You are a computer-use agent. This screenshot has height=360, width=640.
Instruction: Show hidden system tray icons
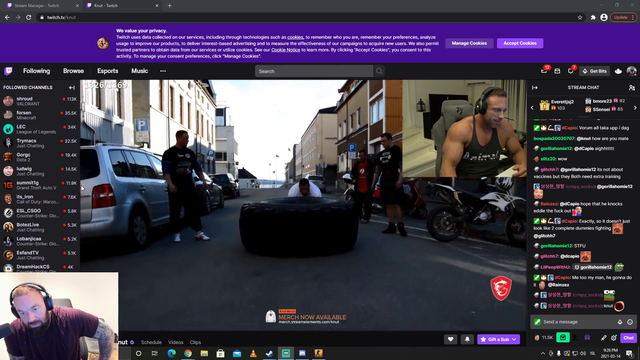click(x=543, y=353)
